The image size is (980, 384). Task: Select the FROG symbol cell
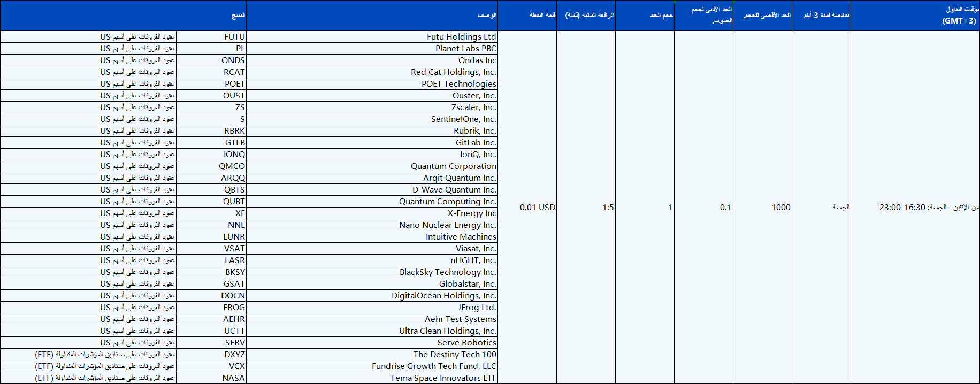(211, 308)
